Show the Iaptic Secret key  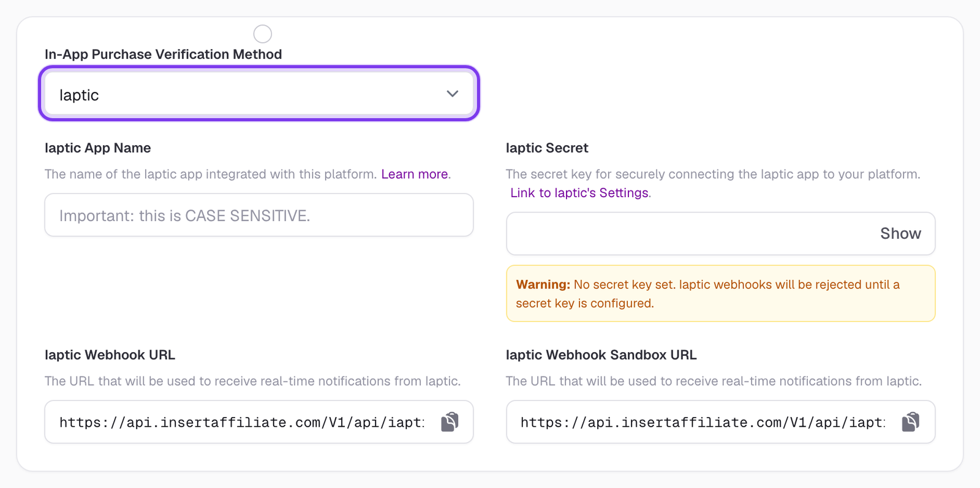click(x=900, y=233)
